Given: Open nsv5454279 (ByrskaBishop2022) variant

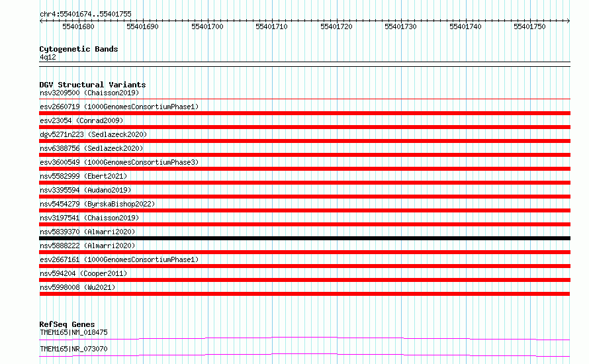Looking at the screenshot, I should (x=97, y=204).
